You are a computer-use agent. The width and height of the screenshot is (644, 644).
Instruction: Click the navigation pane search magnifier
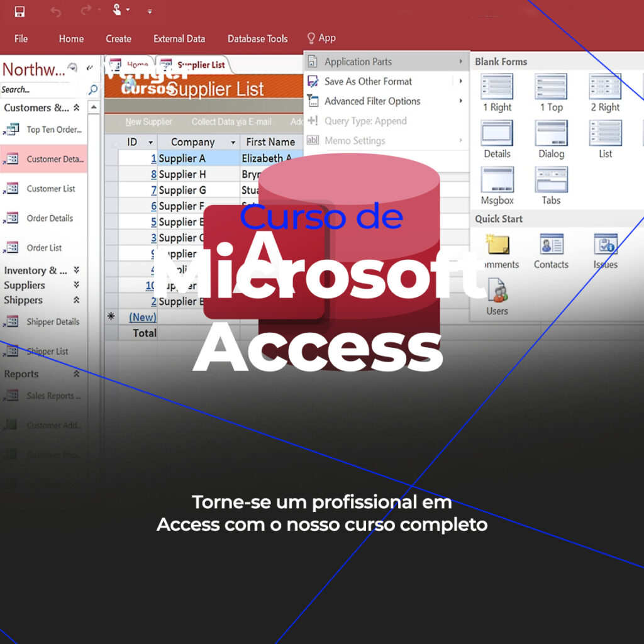93,89
